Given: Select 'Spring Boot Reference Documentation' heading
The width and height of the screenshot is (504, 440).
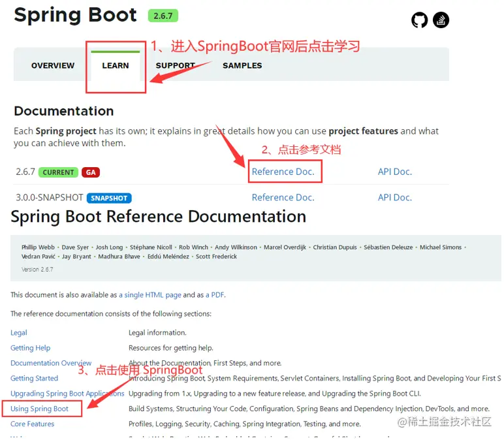Looking at the screenshot, I should [158, 217].
